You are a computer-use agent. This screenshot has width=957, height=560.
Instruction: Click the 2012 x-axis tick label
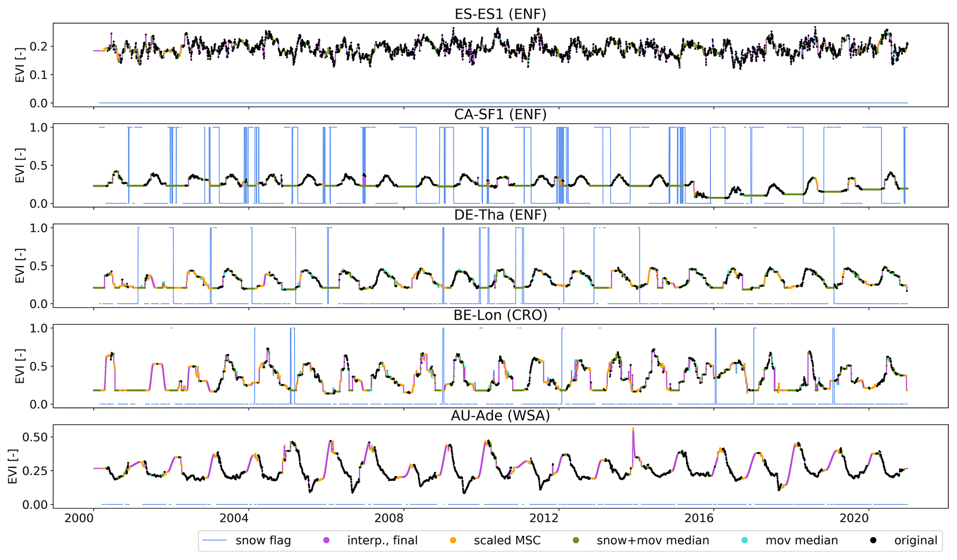(545, 518)
